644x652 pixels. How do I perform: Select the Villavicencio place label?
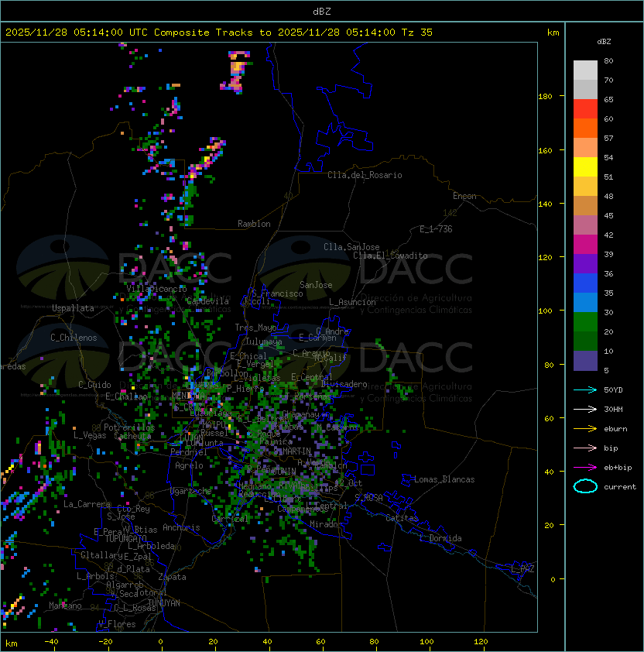pos(156,289)
